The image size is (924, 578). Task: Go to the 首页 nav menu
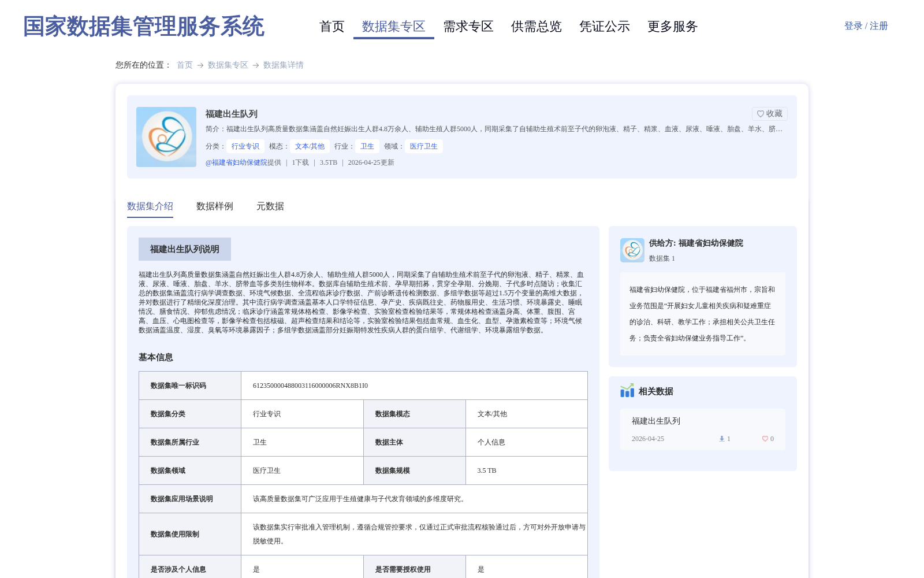[x=331, y=27]
